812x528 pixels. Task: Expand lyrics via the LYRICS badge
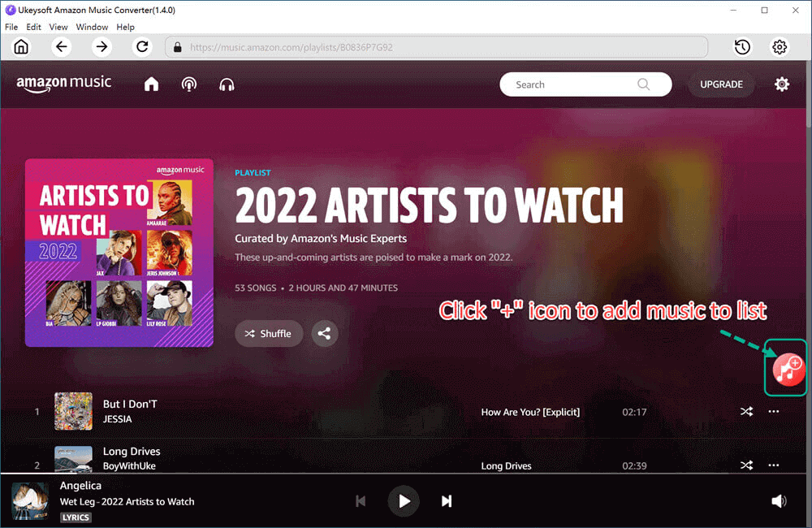coord(76,517)
